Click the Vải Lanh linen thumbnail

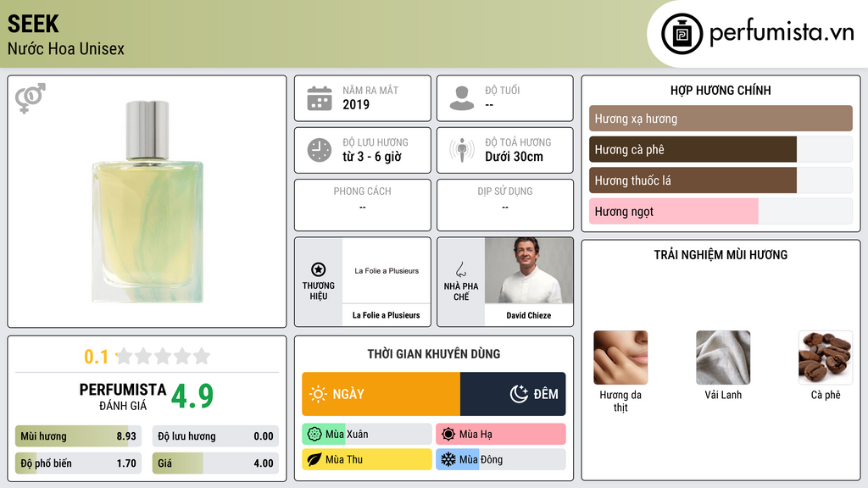723,358
